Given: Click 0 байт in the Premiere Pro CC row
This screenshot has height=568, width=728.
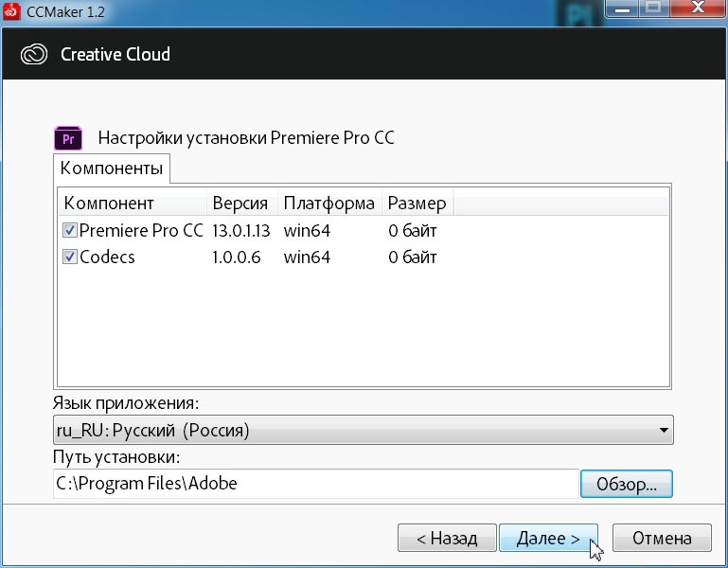Looking at the screenshot, I should click(413, 230).
